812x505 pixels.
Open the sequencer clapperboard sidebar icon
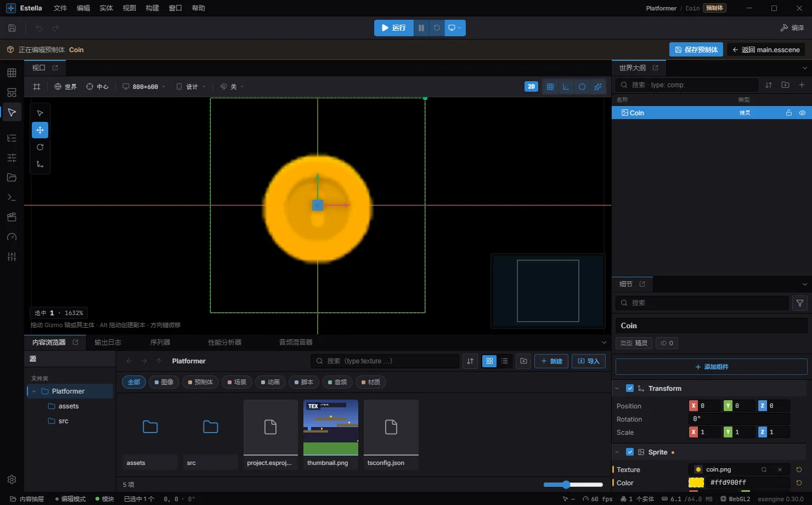click(12, 217)
